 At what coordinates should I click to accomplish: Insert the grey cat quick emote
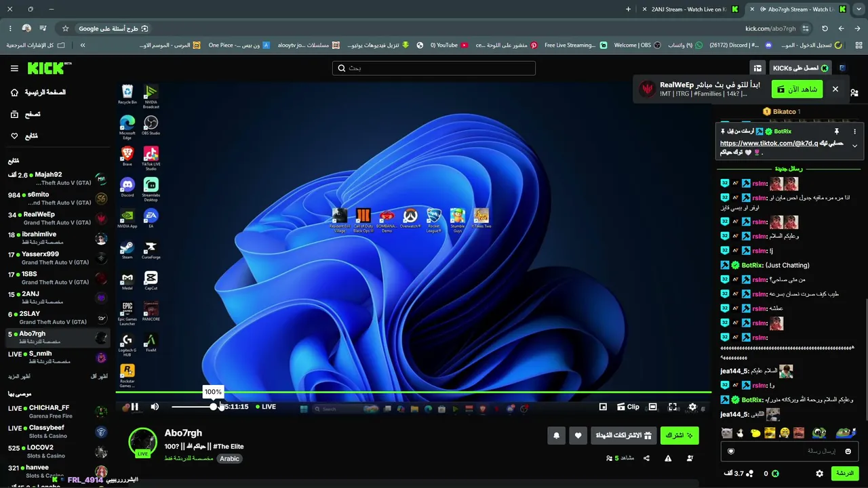727,433
